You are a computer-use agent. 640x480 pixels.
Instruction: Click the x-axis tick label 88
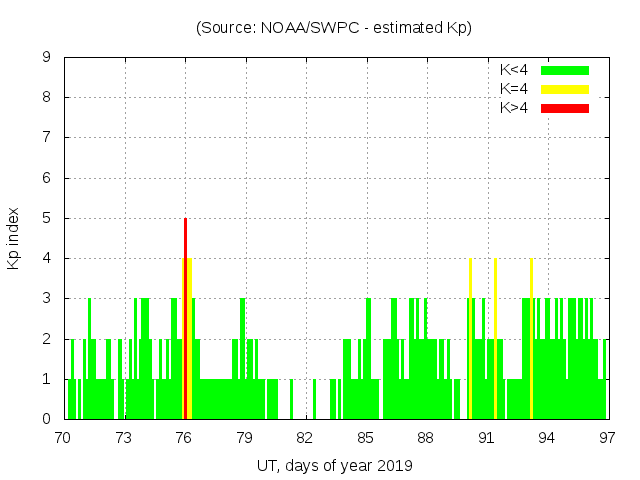(426, 438)
